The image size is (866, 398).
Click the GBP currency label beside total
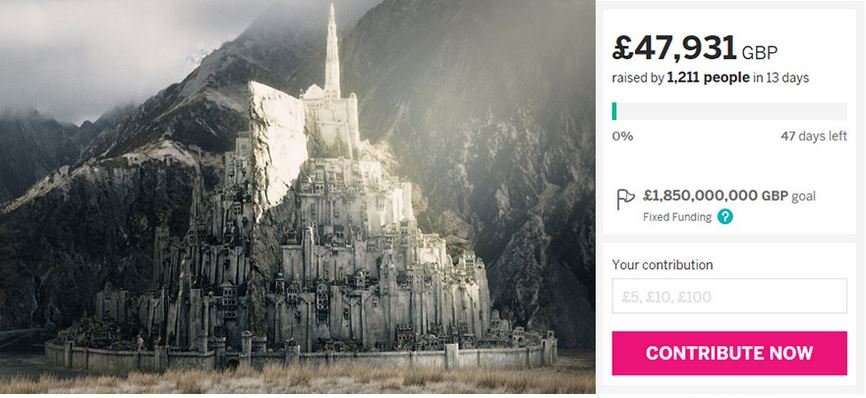tap(759, 53)
